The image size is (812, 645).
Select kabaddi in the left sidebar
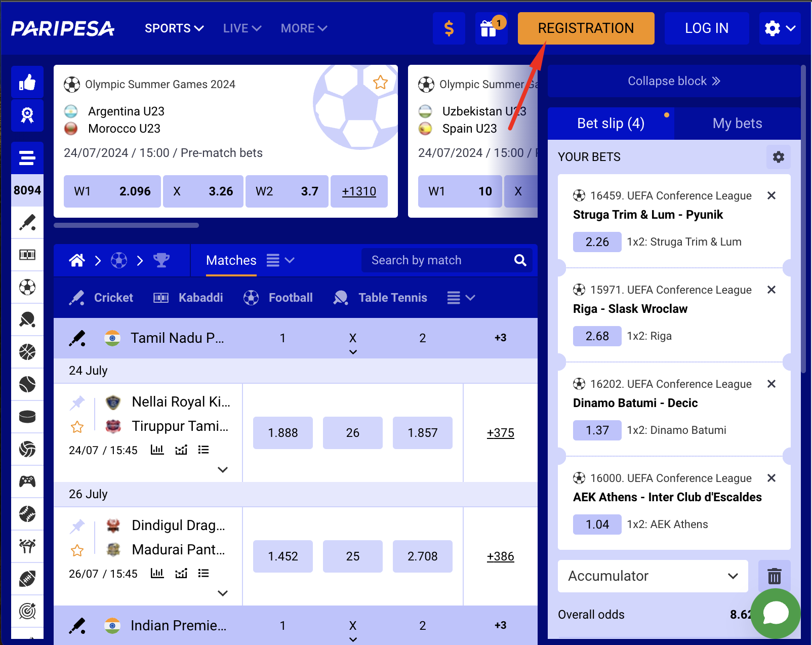point(27,255)
